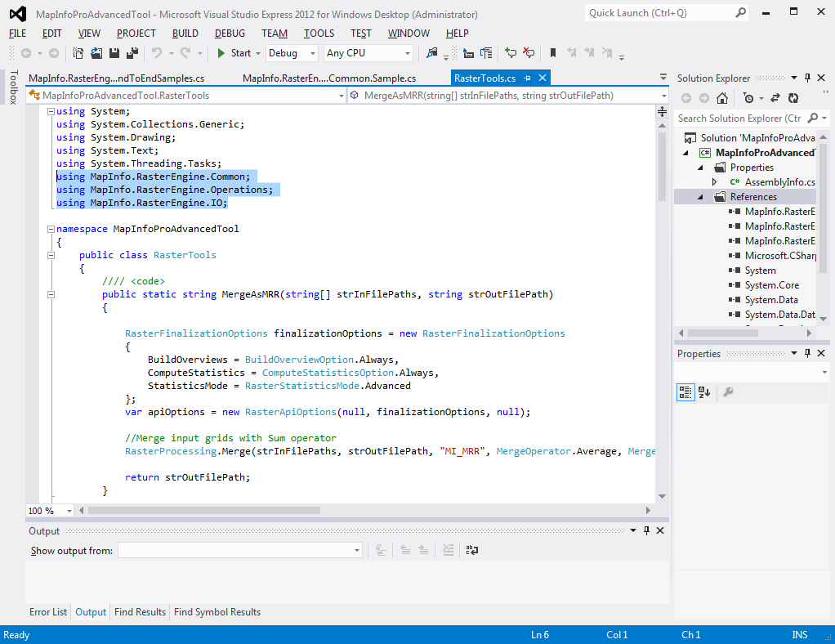This screenshot has height=644, width=835.
Task: Open the DEBUG menu
Action: 230,33
